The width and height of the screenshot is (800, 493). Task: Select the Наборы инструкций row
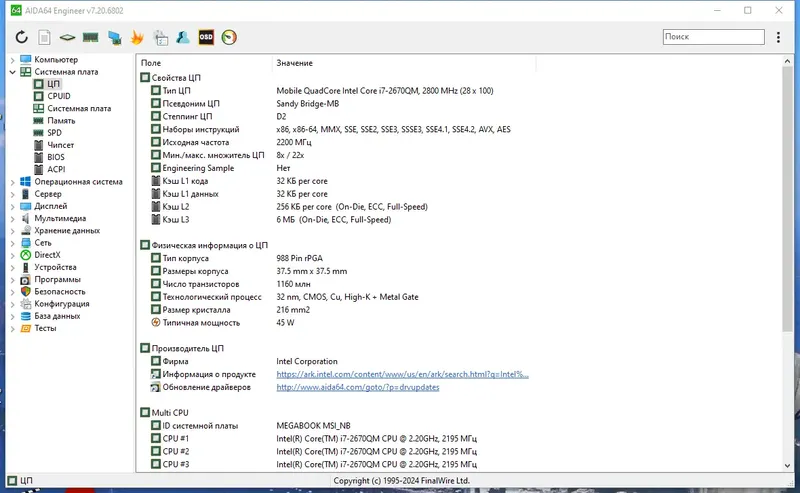coord(459,129)
